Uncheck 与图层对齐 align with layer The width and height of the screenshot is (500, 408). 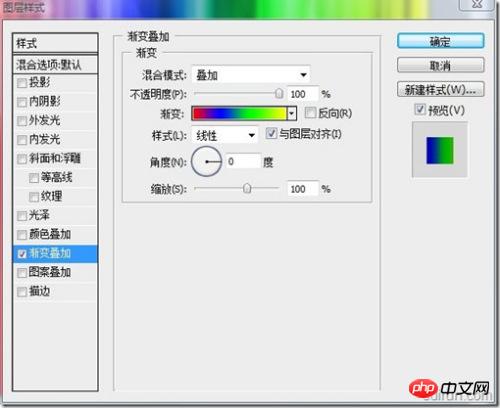tap(271, 134)
